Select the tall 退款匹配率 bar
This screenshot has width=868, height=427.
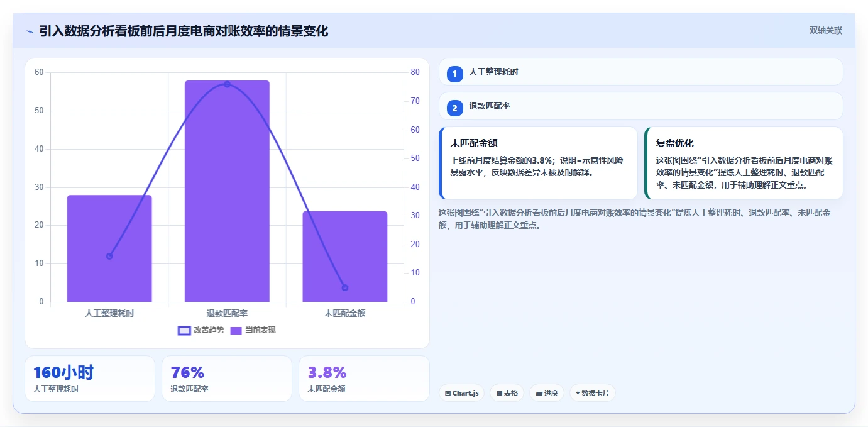[227, 191]
